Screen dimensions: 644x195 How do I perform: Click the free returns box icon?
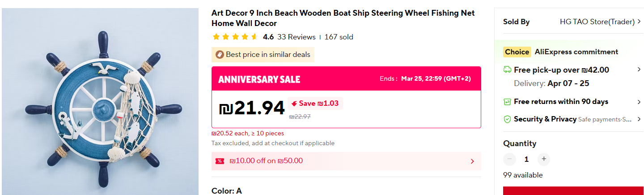click(507, 102)
